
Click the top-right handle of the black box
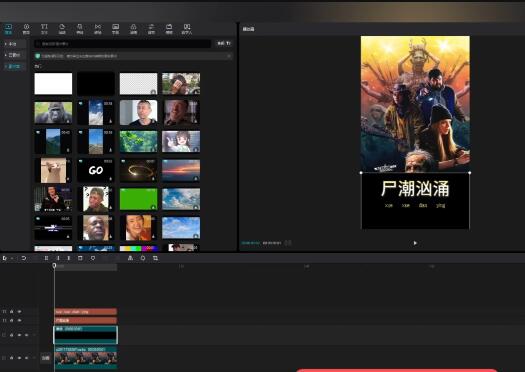(470, 173)
